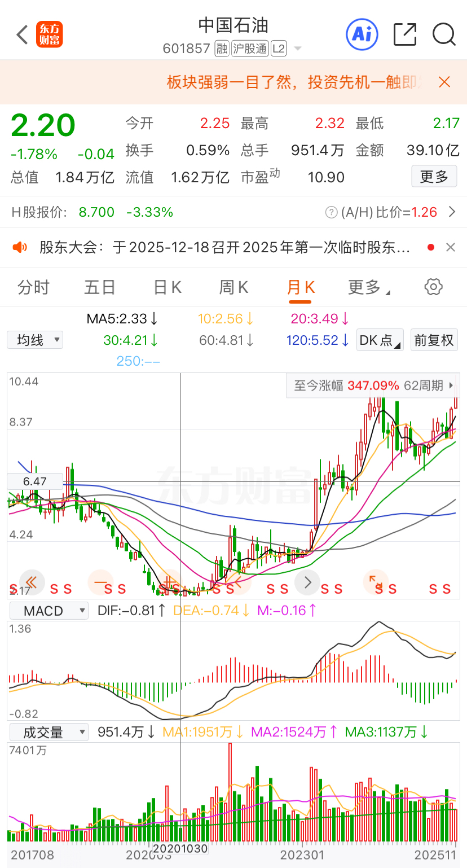Tap the zoom-in plus chart control
This screenshot has height=868, width=467.
click(x=170, y=582)
